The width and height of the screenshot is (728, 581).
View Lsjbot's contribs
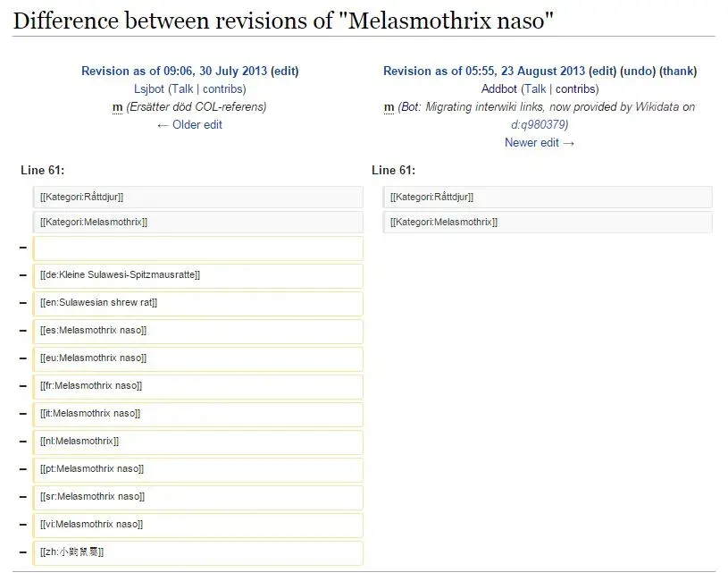(222, 88)
